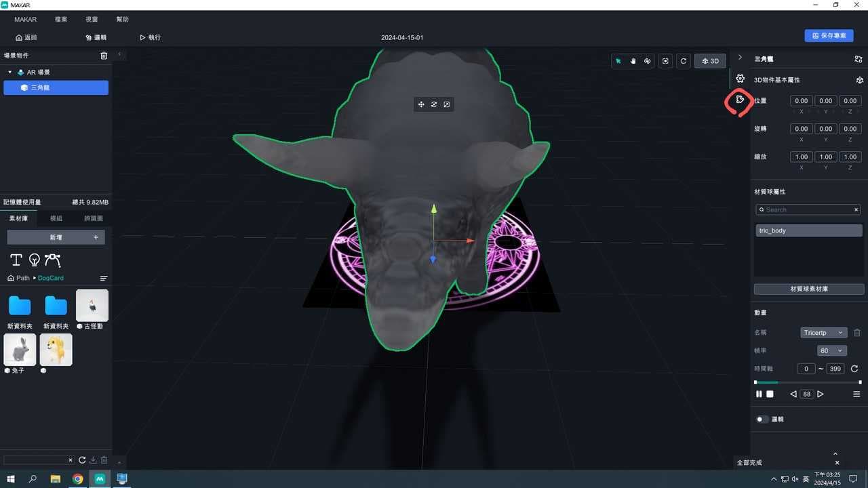Delete scene object with trash icon
Image resolution: width=868 pixels, height=488 pixels.
click(104, 56)
